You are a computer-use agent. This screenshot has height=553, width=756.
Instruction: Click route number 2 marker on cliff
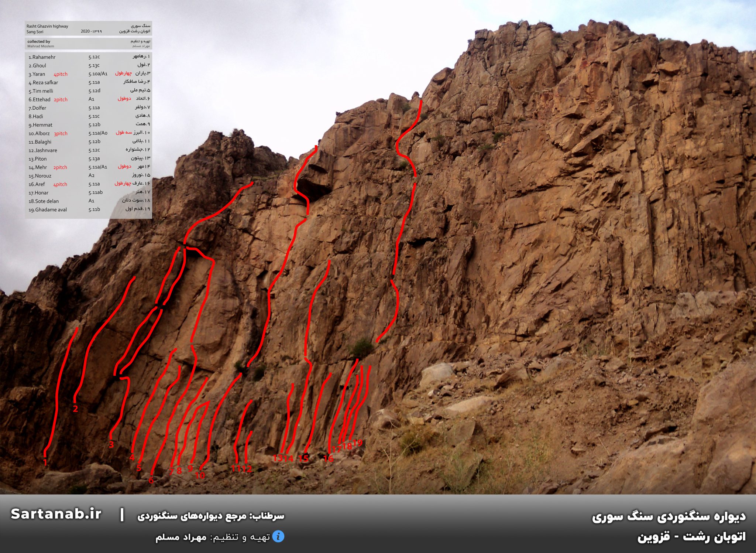75,409
